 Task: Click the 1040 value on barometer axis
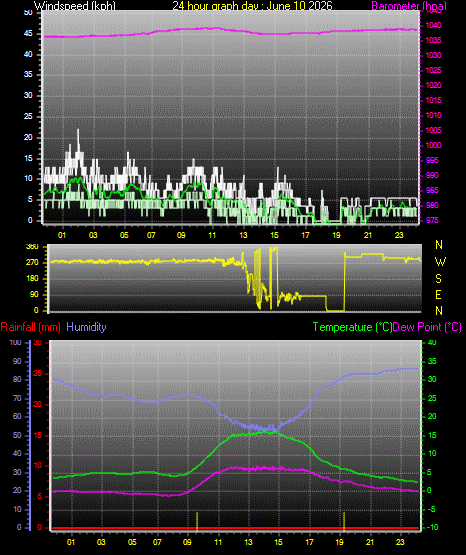[x=433, y=25]
